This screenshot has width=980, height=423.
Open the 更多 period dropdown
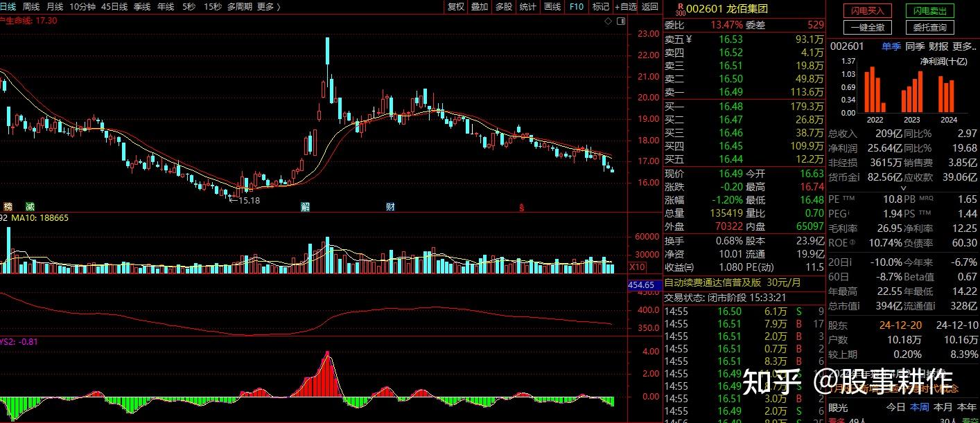coord(265,7)
